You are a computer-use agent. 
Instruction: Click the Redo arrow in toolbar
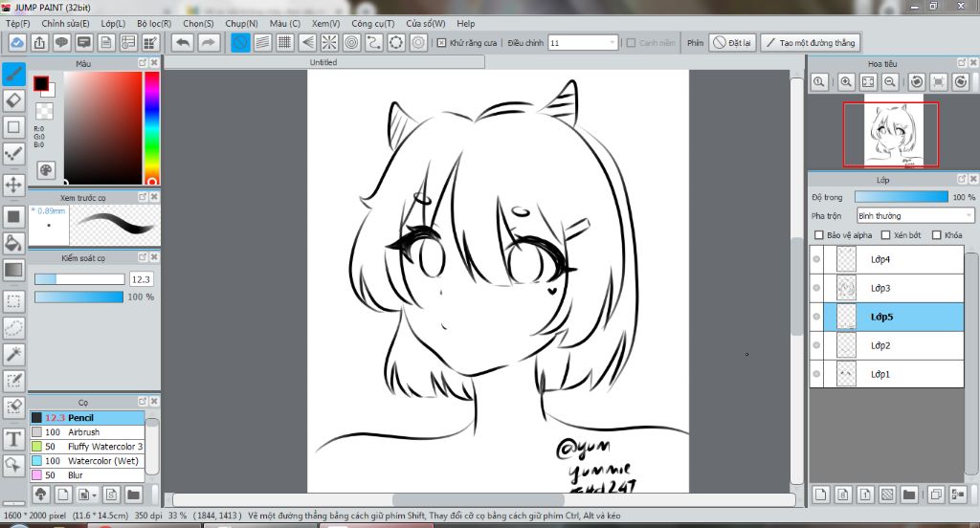tap(208, 42)
